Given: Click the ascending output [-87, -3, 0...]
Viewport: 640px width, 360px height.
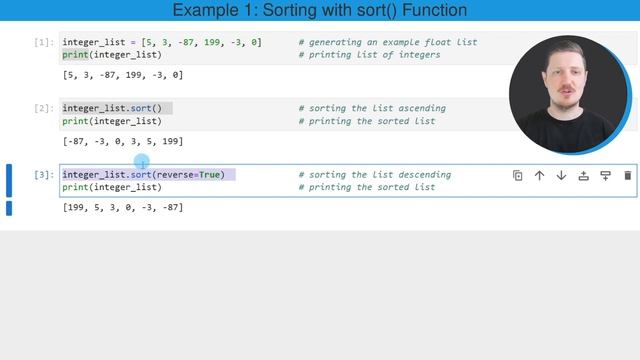Looking at the screenshot, I should (123, 141).
